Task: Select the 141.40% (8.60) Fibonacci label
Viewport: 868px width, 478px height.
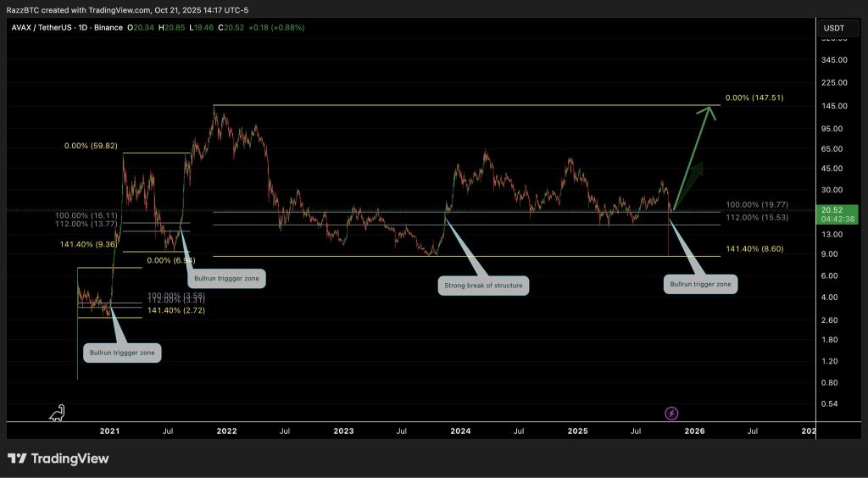Action: (x=754, y=251)
